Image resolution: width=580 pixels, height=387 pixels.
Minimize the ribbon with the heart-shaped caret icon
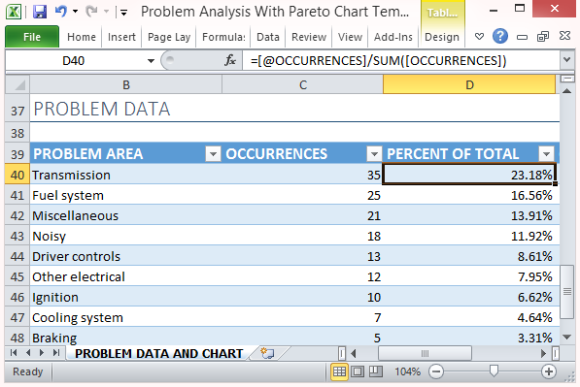(x=479, y=36)
